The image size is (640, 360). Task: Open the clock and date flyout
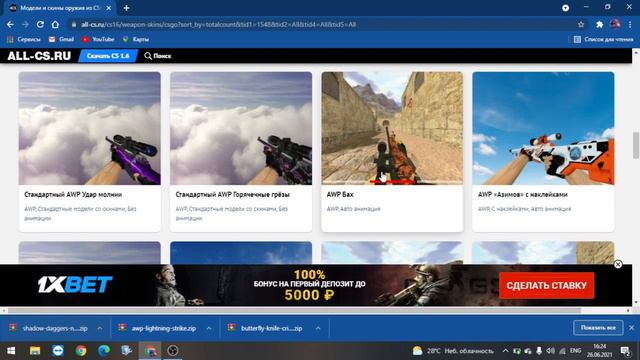point(599,351)
